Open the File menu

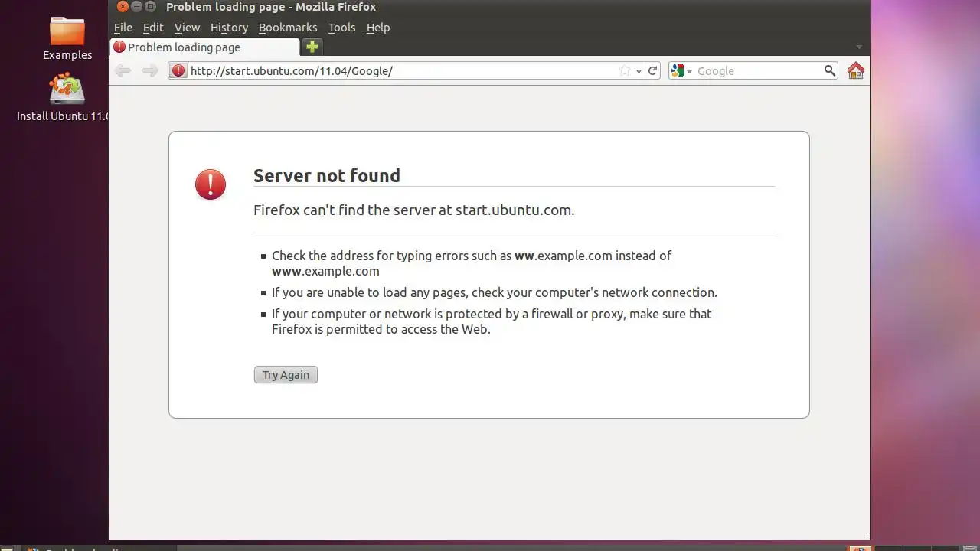(x=123, y=27)
